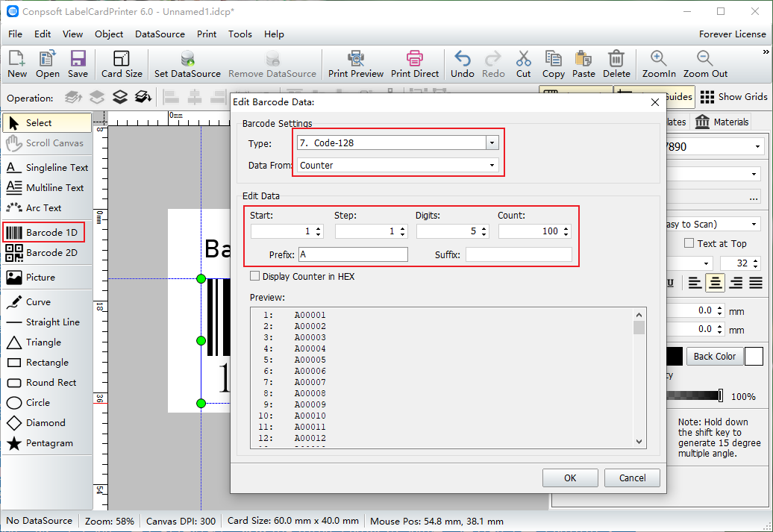This screenshot has height=532, width=773.
Task: Expand the barcode Type dropdown
Action: click(492, 143)
